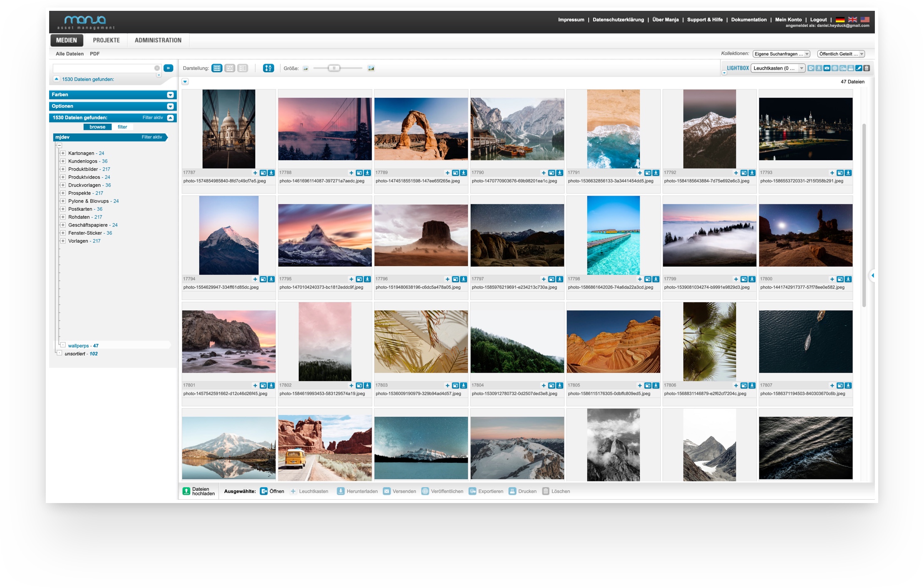Expand the Produktbilder folder tree node

pyautogui.click(x=63, y=169)
